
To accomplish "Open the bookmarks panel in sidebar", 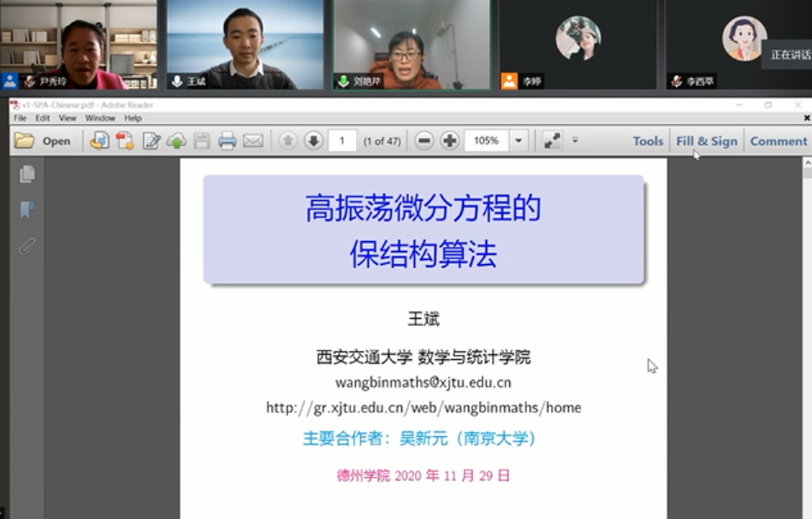I will click(x=27, y=209).
